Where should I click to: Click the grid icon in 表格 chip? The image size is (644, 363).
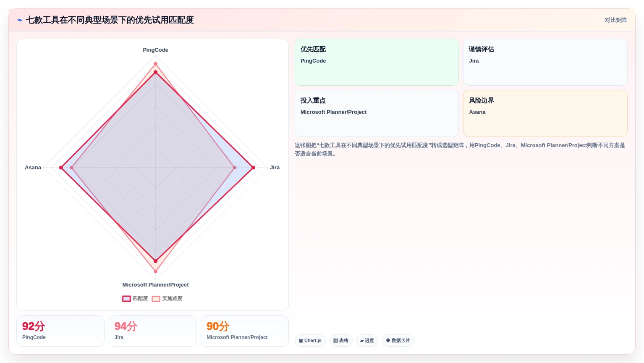click(x=335, y=341)
